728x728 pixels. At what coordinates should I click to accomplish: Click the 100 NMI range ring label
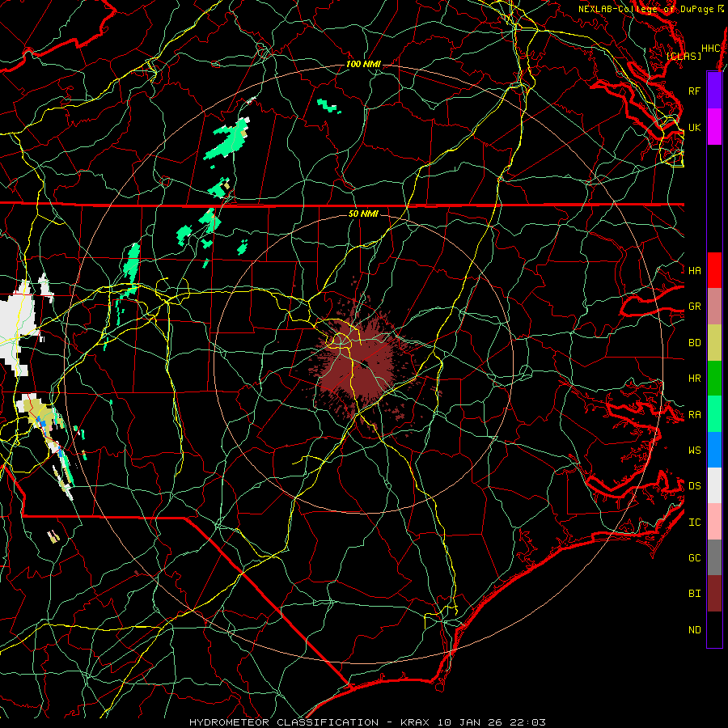pyautogui.click(x=363, y=64)
